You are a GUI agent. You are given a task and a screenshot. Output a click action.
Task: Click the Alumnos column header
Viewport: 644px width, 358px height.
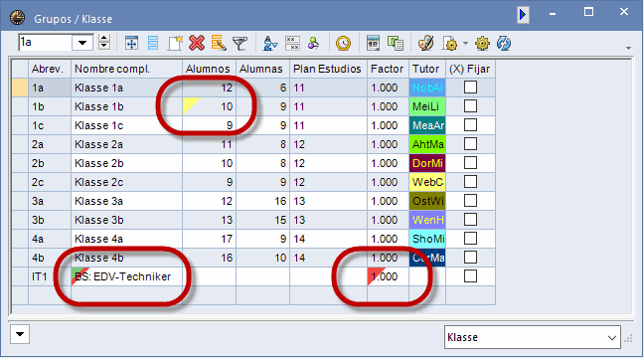click(x=209, y=69)
